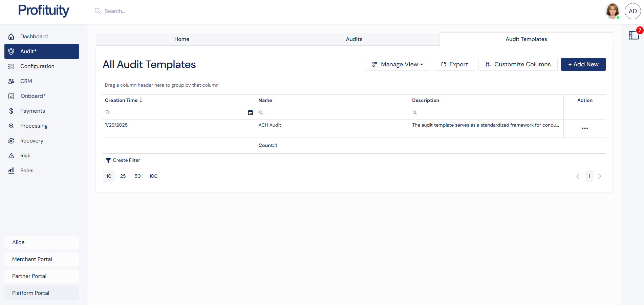Click the Payments dollar icon in sidebar
This screenshot has width=644, height=305.
tap(11, 111)
